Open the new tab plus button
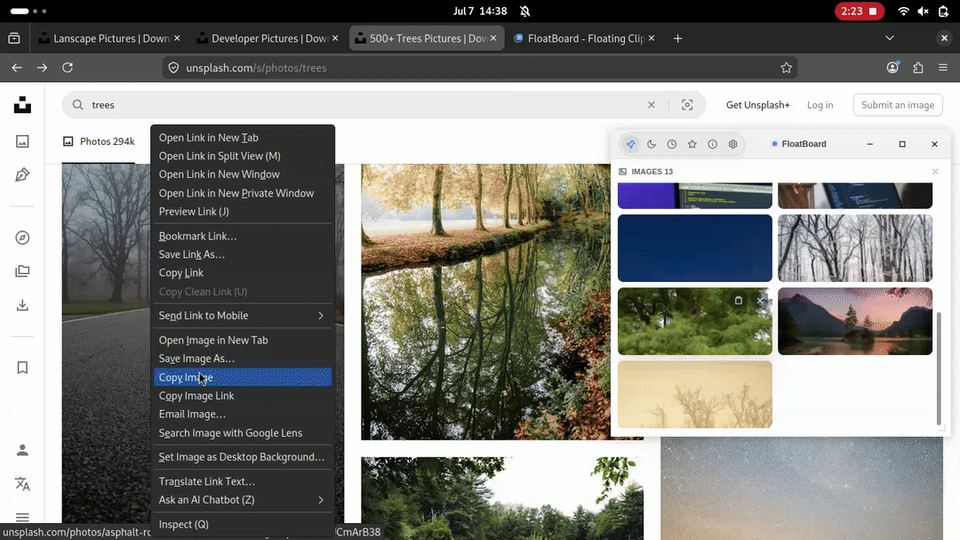Viewport: 960px width, 540px height. click(677, 38)
